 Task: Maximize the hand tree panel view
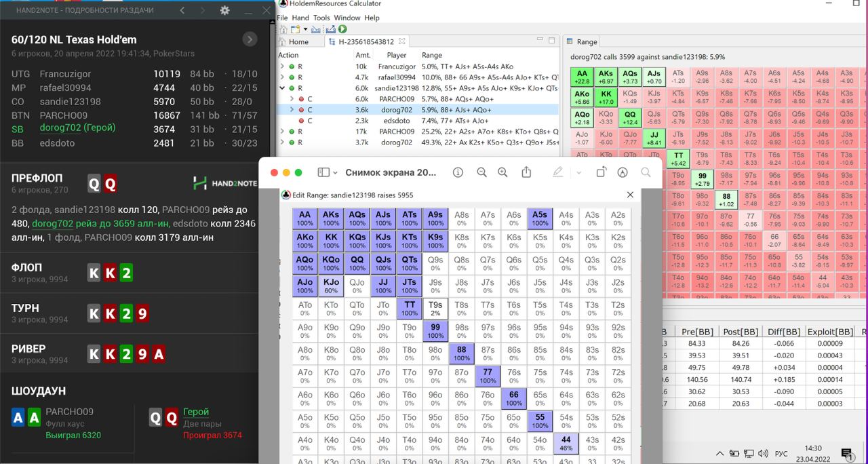point(552,41)
